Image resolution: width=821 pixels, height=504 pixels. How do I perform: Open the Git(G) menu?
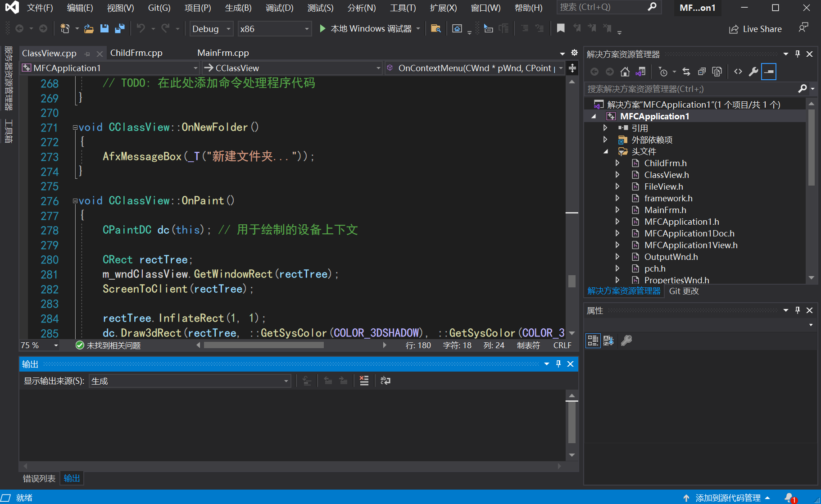[x=159, y=8]
